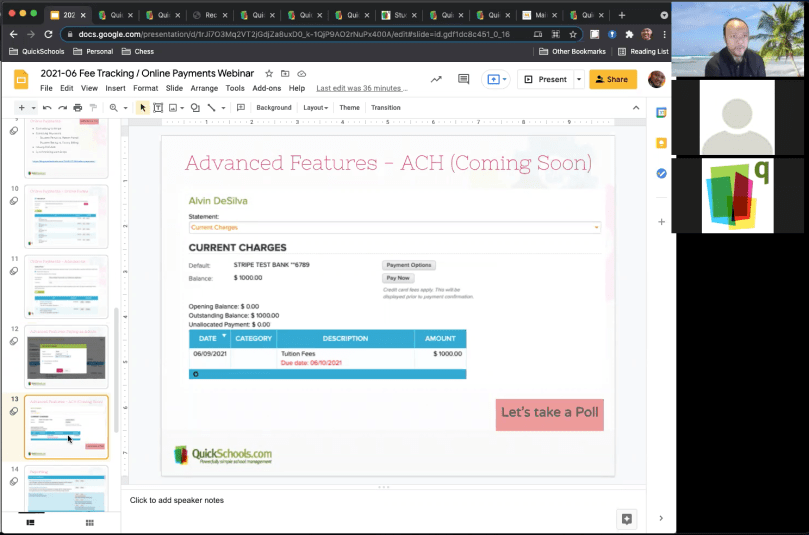Click the Paint format icon

92,108
